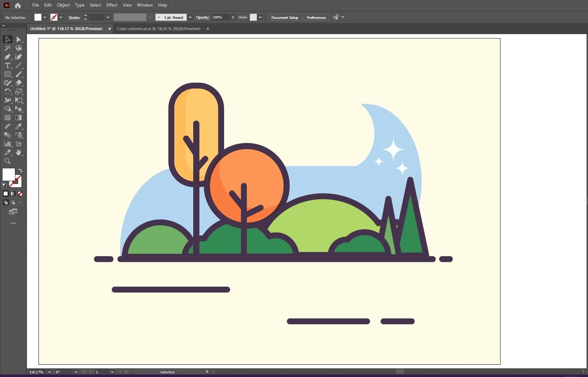Open stroke color dropdown in control bar
The height and width of the screenshot is (377, 588).
click(x=61, y=17)
